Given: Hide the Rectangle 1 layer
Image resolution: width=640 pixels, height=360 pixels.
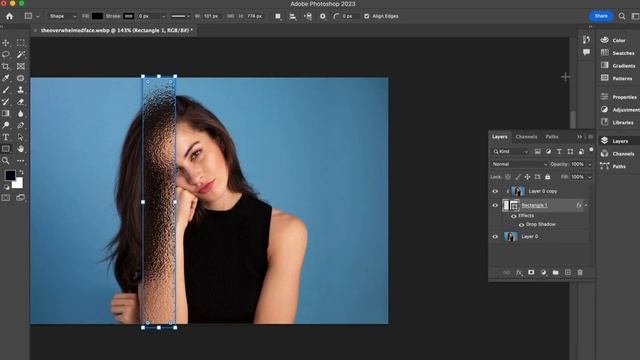Looking at the screenshot, I should pyautogui.click(x=495, y=205).
